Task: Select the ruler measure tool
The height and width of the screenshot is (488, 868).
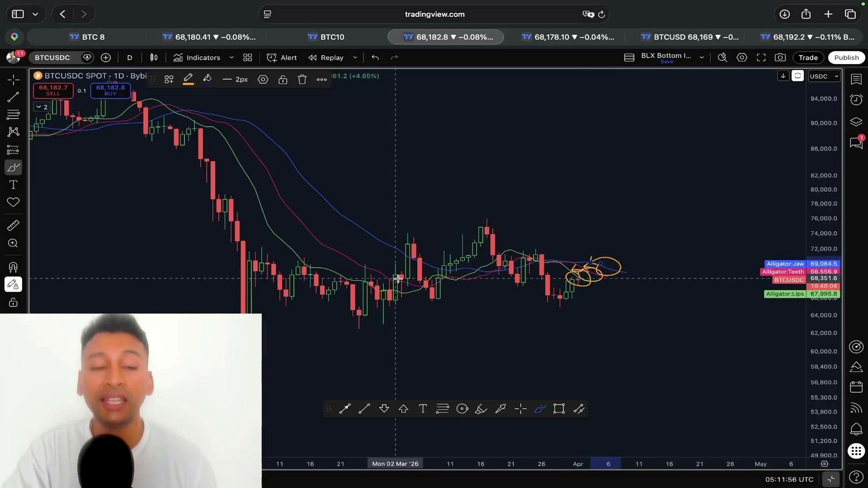Action: 13,226
